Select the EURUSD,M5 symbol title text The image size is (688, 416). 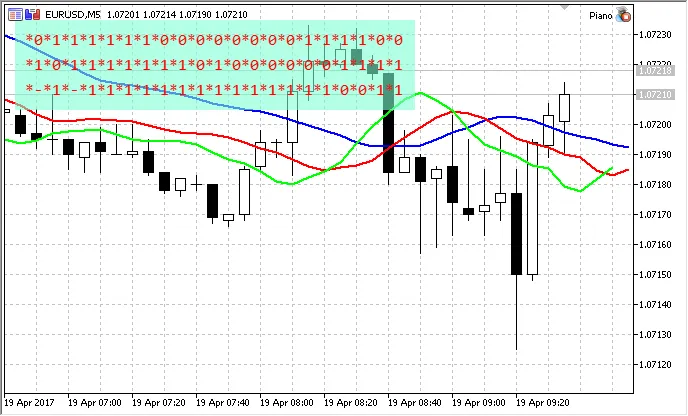click(79, 15)
